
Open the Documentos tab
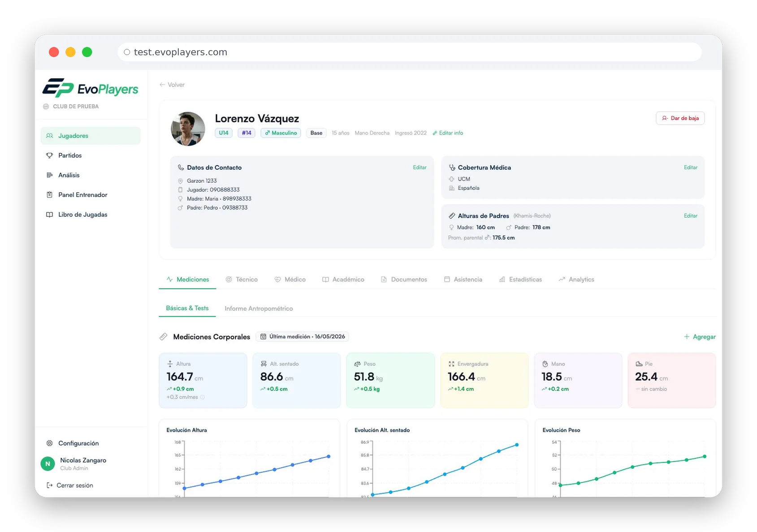[404, 279]
